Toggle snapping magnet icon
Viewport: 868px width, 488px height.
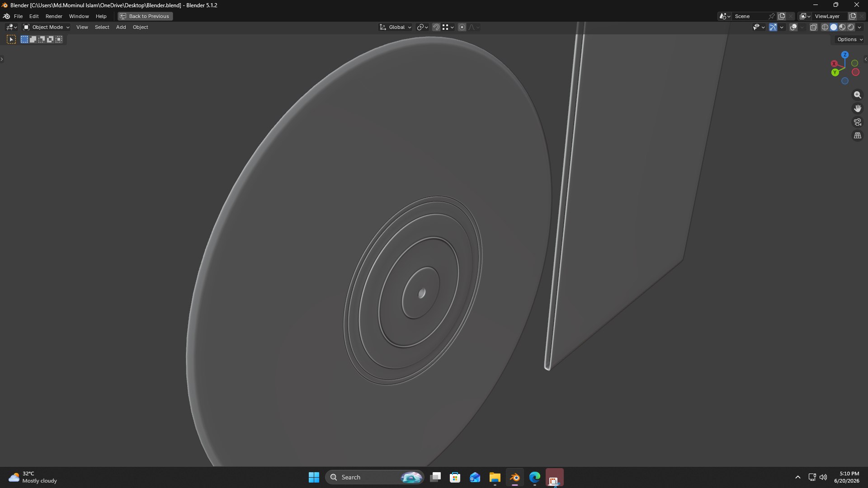[x=436, y=27]
